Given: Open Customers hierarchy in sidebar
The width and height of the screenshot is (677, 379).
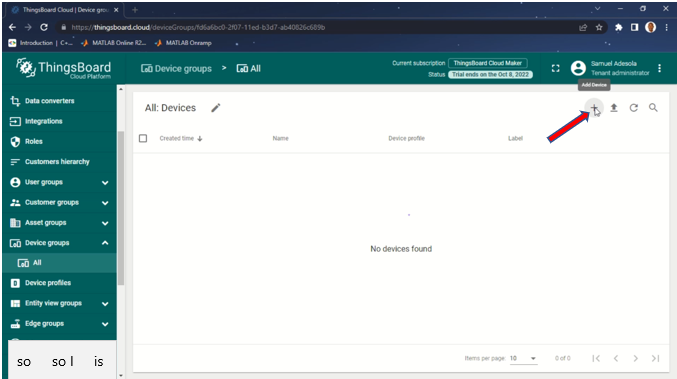Looking at the screenshot, I should (60, 161).
